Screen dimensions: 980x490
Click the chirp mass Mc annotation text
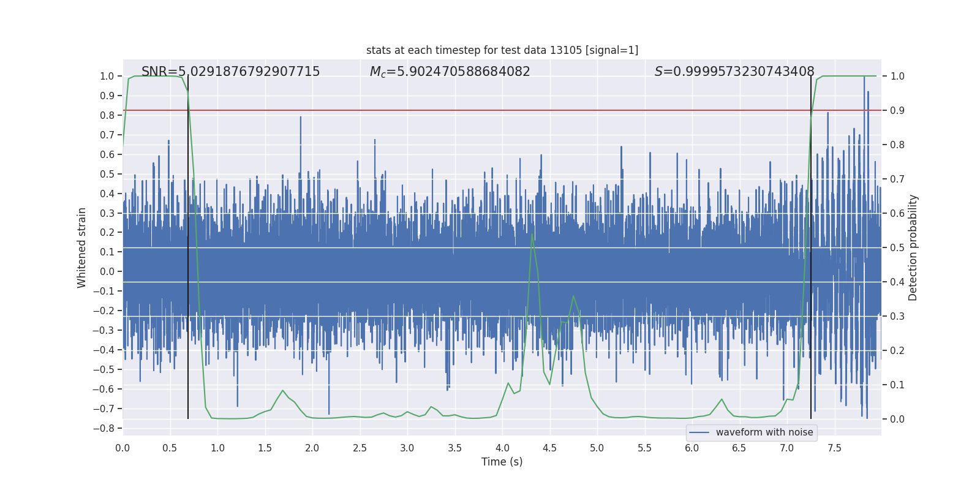pyautogui.click(x=450, y=72)
